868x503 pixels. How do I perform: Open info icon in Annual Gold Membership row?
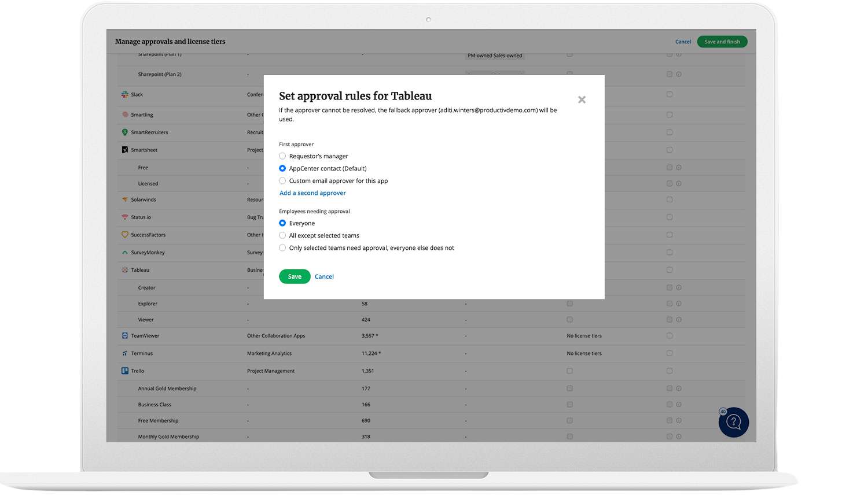[679, 389]
